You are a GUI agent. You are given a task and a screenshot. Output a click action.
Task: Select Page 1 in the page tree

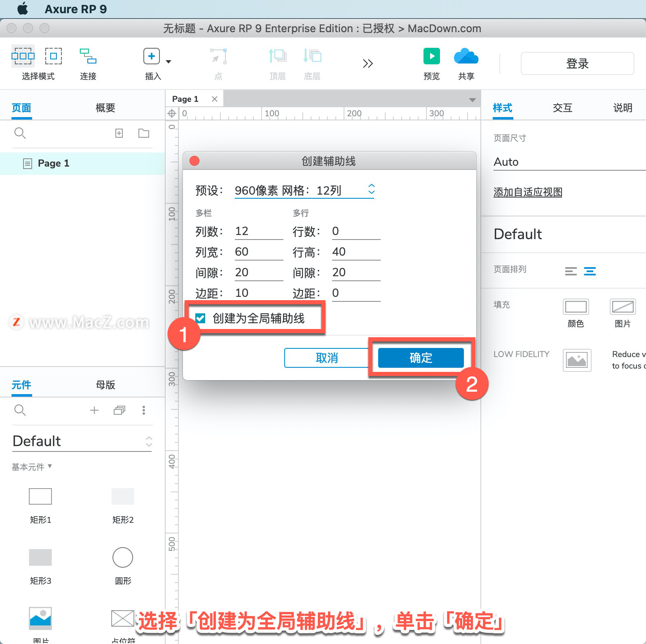[x=82, y=163]
